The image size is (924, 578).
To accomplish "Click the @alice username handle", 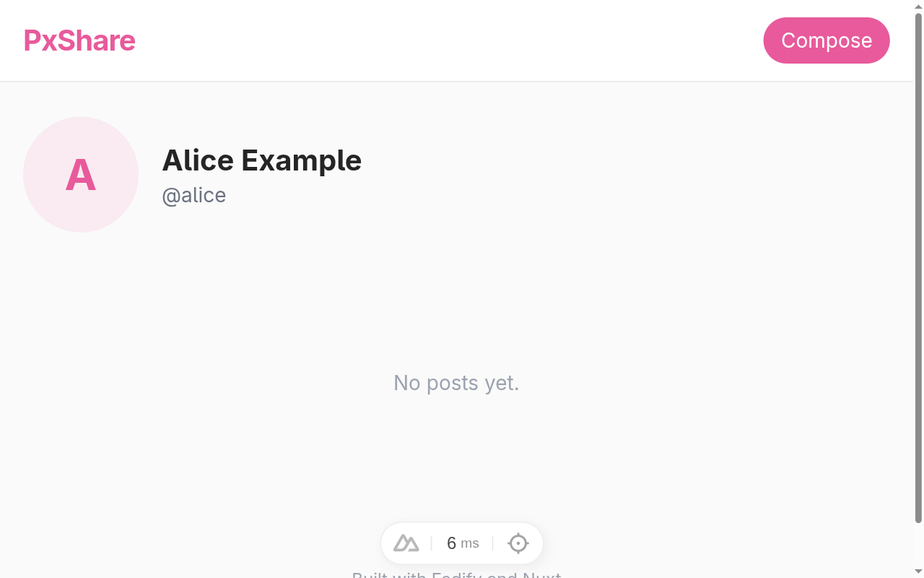I will coord(194,195).
